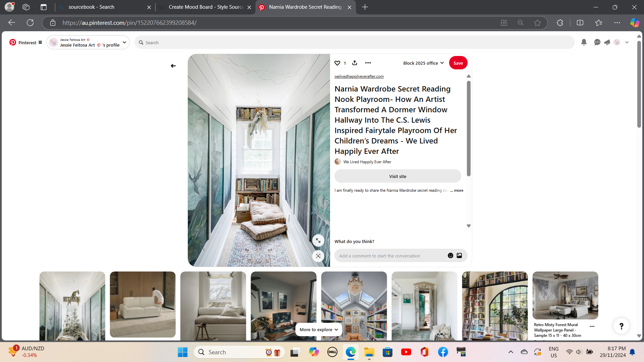Viewport: 644px width, 362px height.
Task: Open the Block 2025 office board dropdown
Action: click(x=423, y=63)
